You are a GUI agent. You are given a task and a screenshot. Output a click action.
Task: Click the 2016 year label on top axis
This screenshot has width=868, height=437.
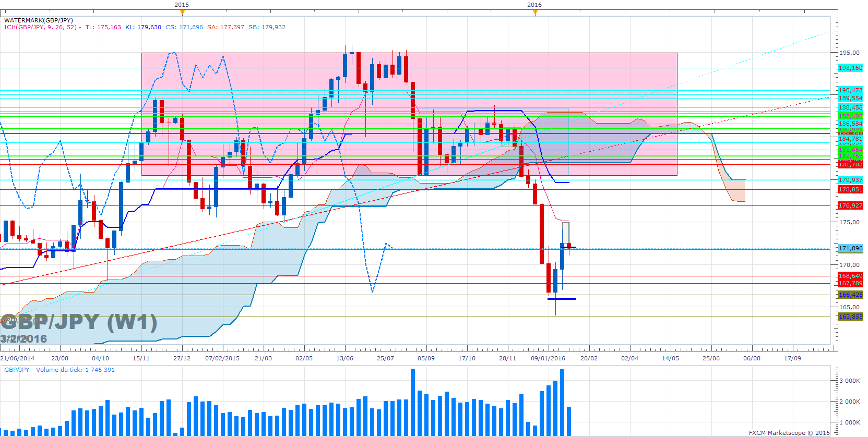pos(534,5)
